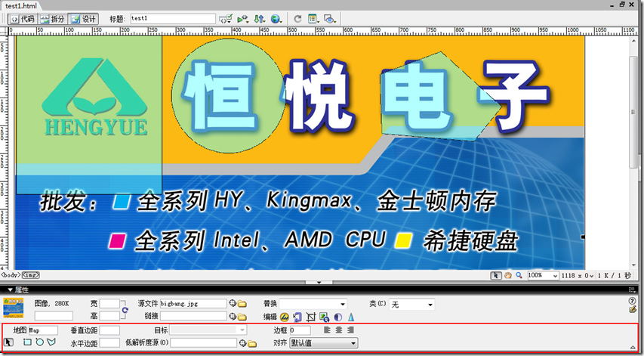Align image right icon
The width and height of the screenshot is (644, 356).
tap(350, 330)
